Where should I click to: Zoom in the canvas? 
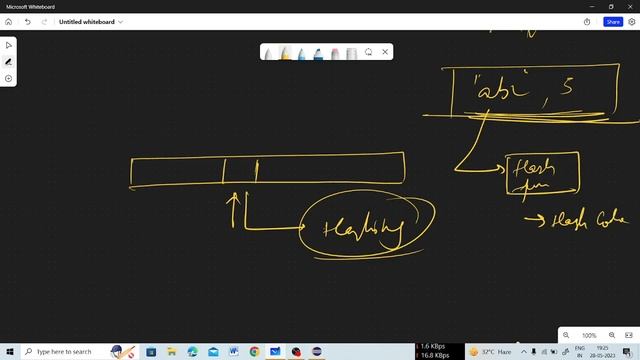pyautogui.click(x=612, y=335)
